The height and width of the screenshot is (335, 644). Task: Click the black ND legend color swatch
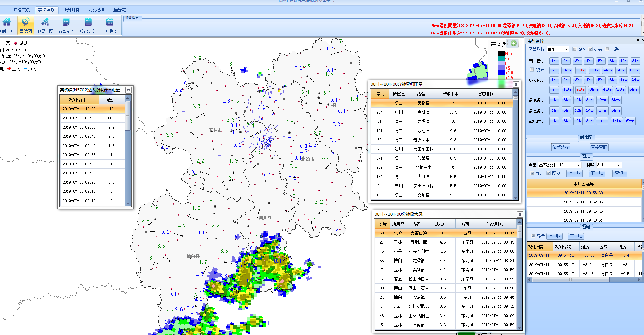[x=501, y=54]
